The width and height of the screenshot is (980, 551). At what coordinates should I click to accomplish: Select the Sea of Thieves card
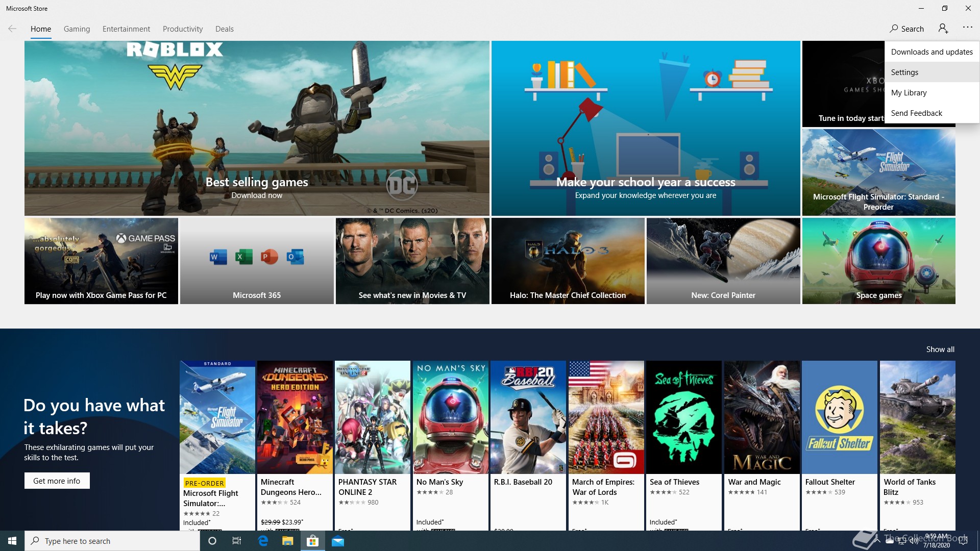684,445
